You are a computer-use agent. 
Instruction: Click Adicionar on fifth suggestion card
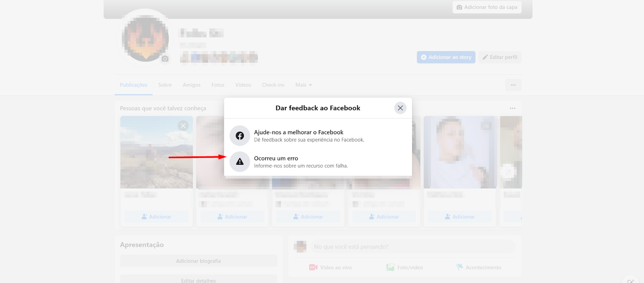coord(460,217)
